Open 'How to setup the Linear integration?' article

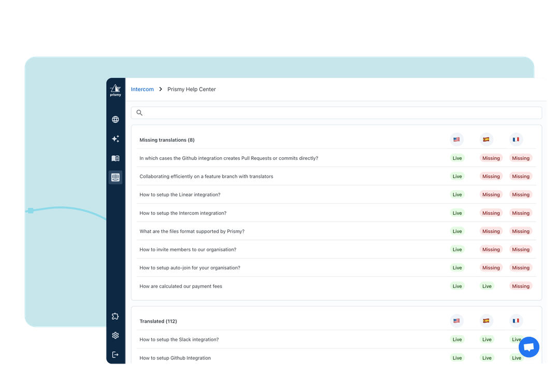[x=180, y=195]
